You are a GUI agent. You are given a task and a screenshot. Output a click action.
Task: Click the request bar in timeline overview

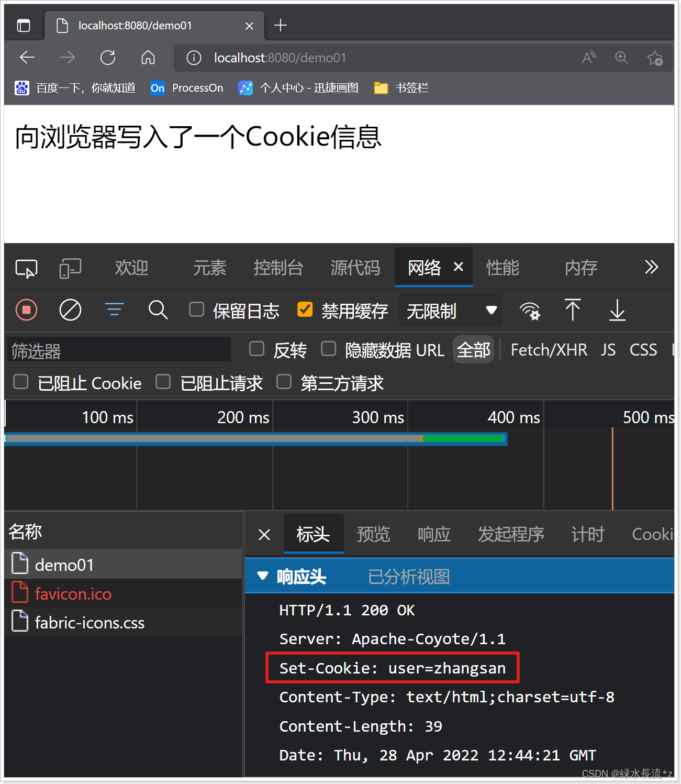[x=255, y=439]
